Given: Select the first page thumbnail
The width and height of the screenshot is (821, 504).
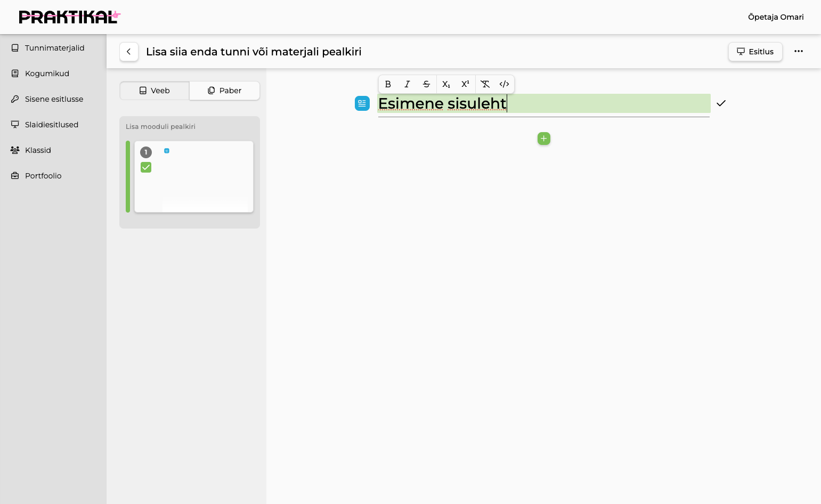Looking at the screenshot, I should [x=194, y=177].
